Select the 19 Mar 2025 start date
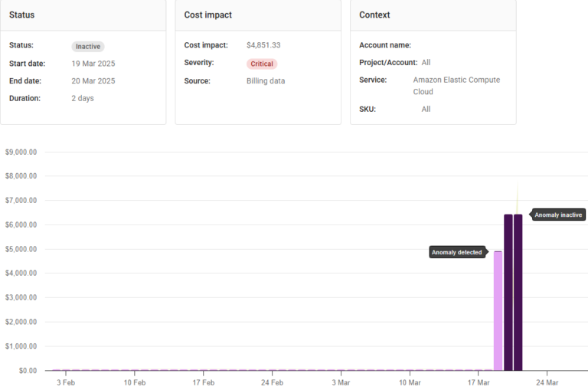This screenshot has height=390, width=588. click(93, 64)
